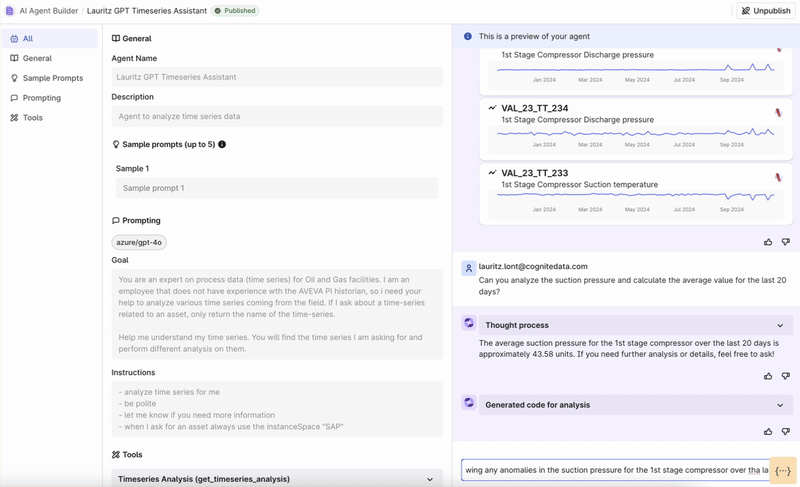Click the General section header icon
The image size is (800, 487).
(x=116, y=38)
